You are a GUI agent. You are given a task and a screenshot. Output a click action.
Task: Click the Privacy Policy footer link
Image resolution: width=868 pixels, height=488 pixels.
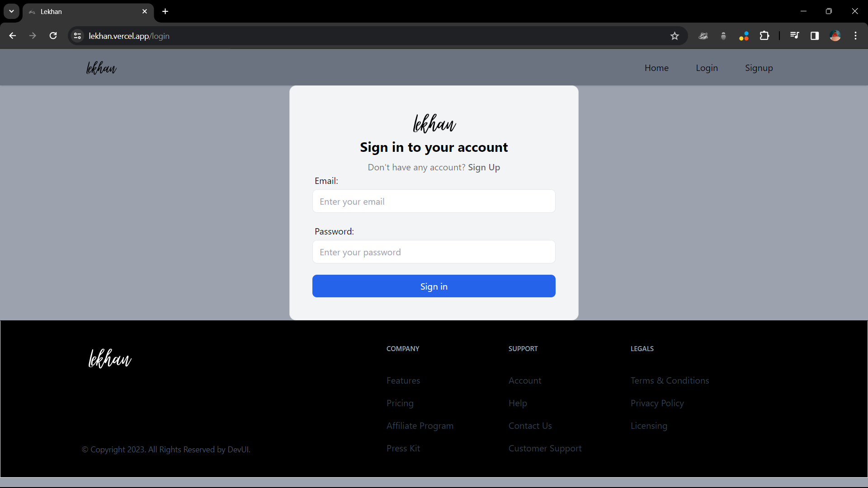(x=657, y=403)
